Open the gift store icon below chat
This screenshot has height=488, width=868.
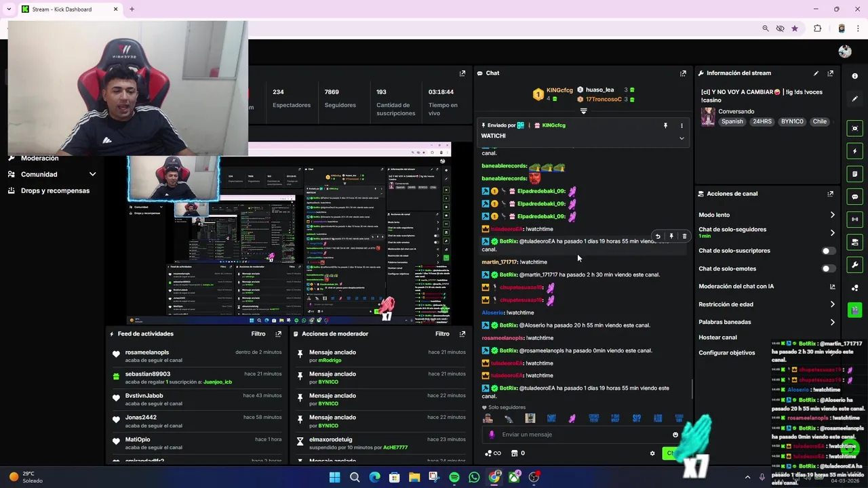[x=514, y=453]
